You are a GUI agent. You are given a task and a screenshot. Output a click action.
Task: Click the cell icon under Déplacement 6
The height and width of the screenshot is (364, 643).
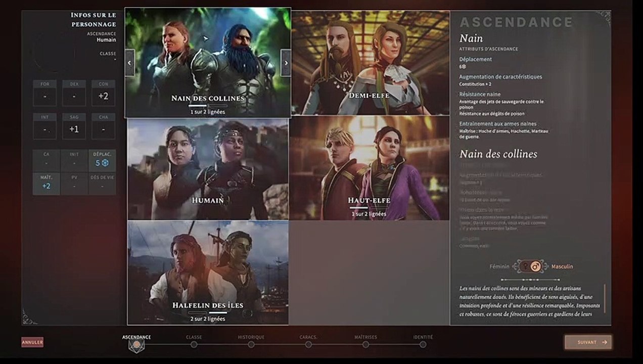(464, 67)
